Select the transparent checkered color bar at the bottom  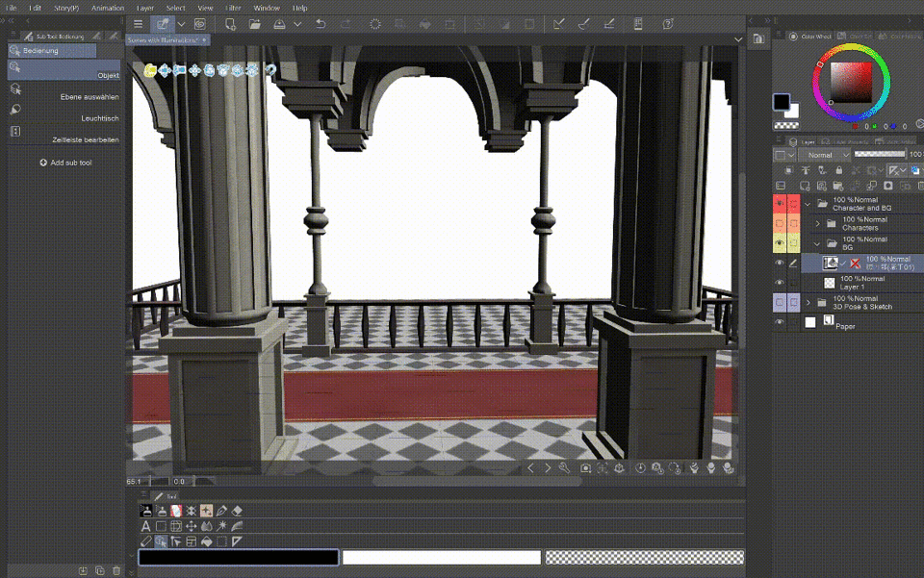click(645, 558)
